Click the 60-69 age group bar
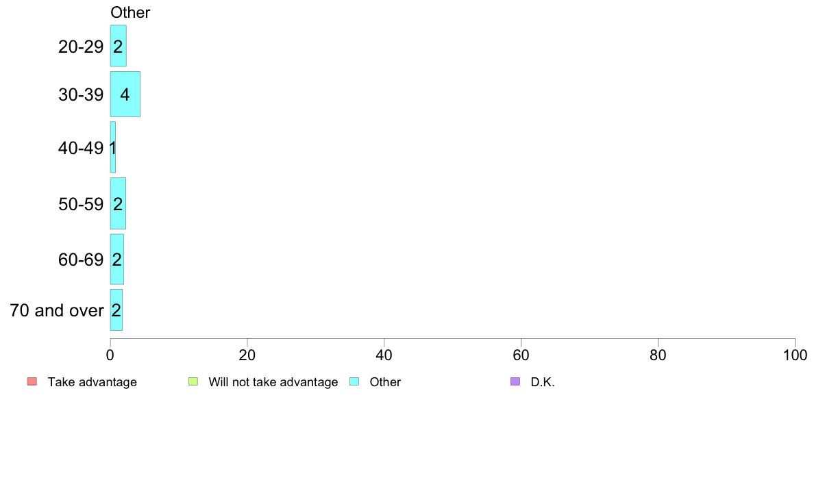 (x=116, y=259)
